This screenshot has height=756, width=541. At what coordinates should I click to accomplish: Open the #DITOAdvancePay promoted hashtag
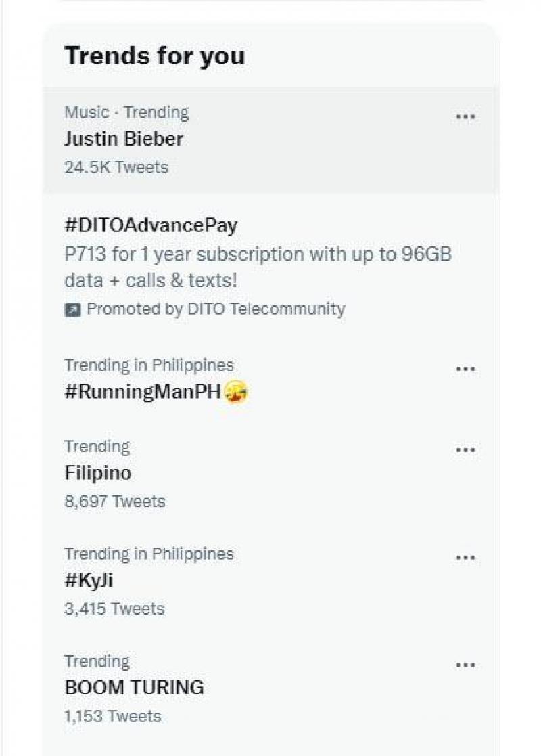click(x=151, y=225)
